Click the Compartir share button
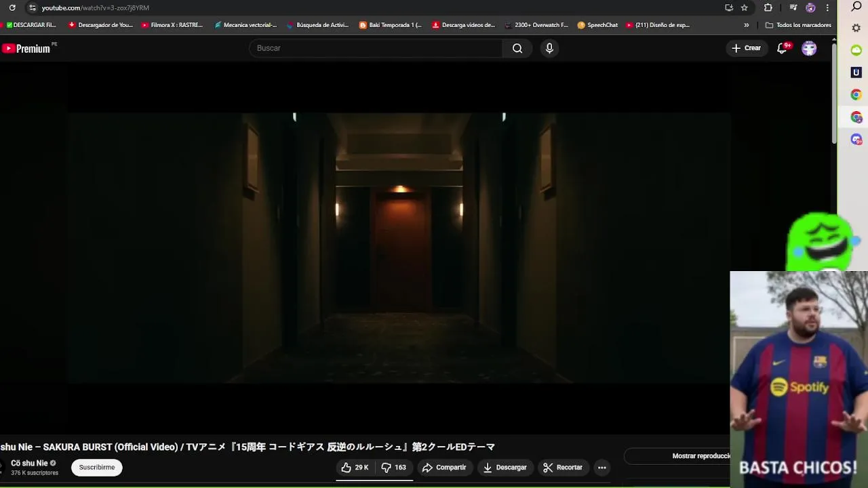 pos(444,468)
